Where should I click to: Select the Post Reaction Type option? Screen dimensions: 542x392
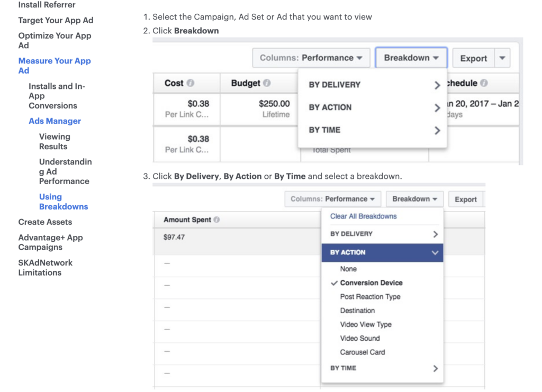(370, 297)
